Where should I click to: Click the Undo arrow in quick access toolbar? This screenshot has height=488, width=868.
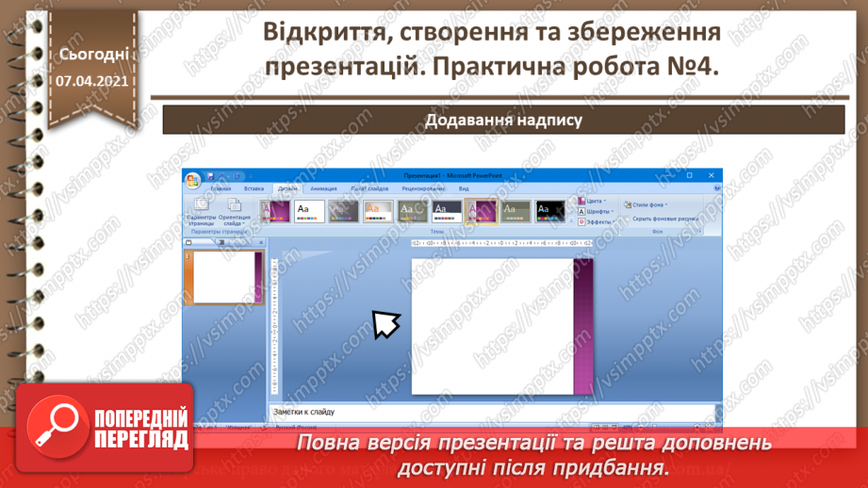[221, 176]
